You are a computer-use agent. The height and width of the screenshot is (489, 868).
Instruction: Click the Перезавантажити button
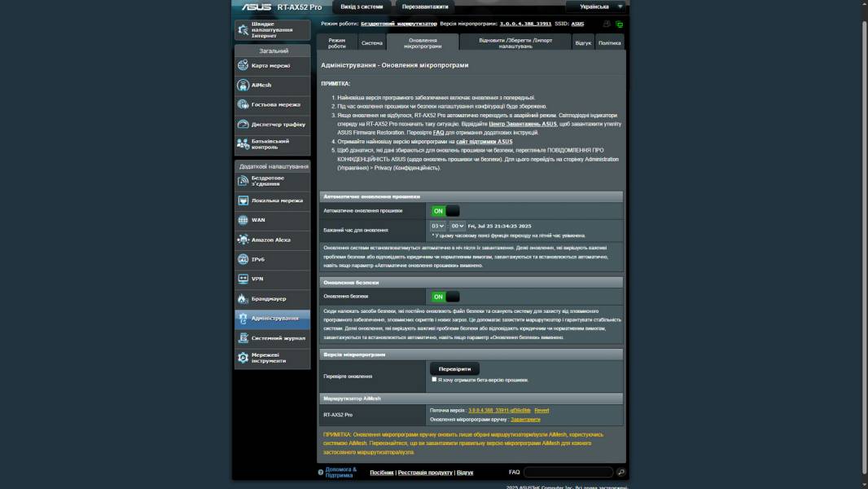425,7
